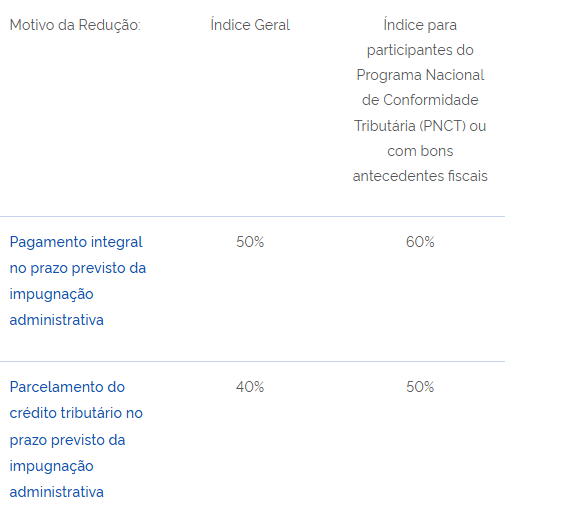566x523 pixels.
Task: Select the Motivo da Redução header
Action: coord(75,25)
